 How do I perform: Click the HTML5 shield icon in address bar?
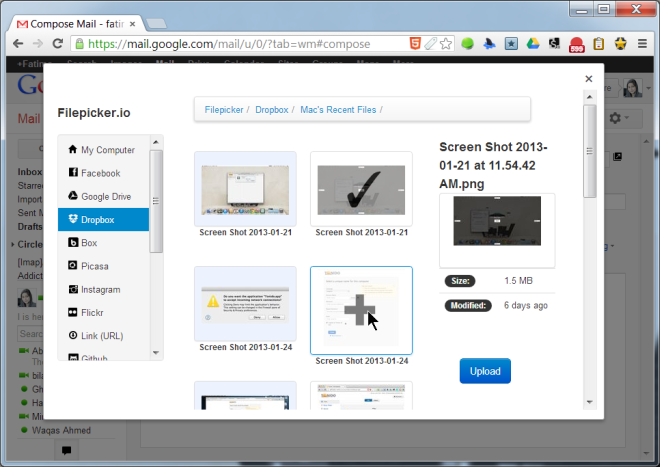click(x=415, y=43)
